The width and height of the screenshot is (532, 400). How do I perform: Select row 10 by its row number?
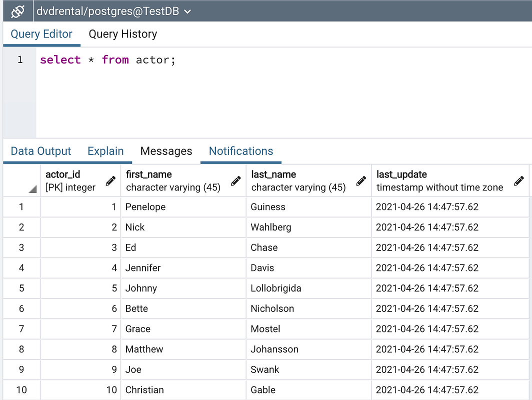point(21,390)
